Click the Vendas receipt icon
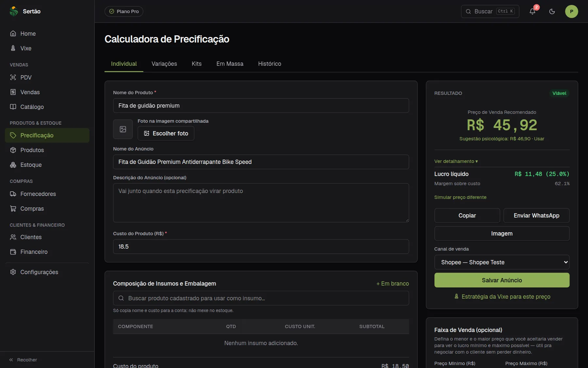 [x=13, y=92]
